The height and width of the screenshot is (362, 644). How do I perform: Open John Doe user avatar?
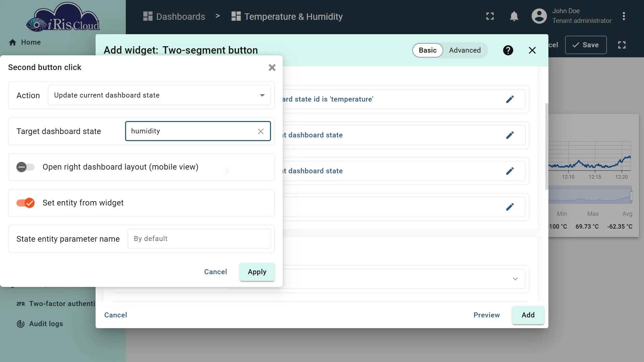coord(539,16)
